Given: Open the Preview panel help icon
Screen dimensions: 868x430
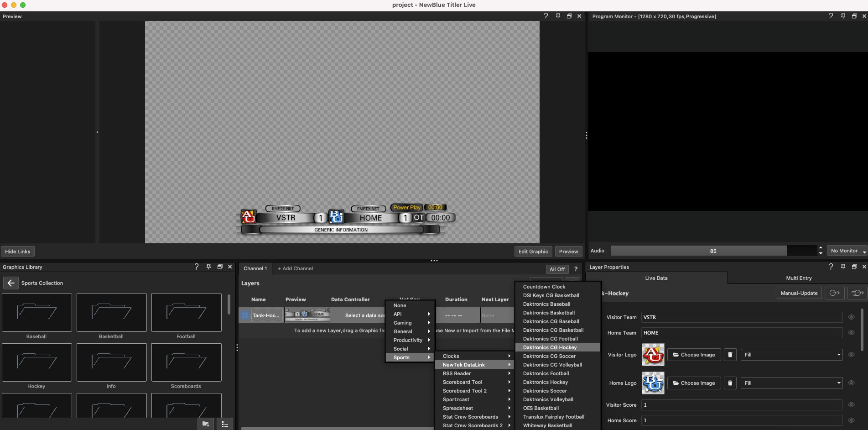Looking at the screenshot, I should [x=546, y=16].
